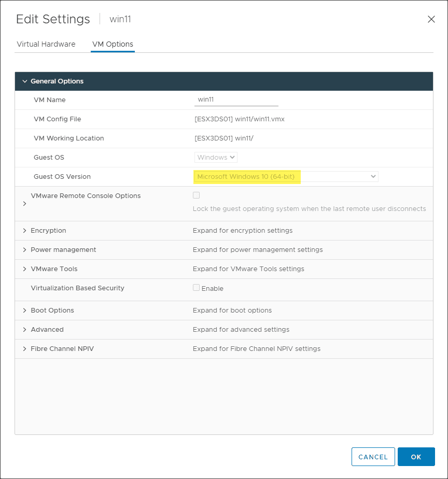
Task: Expand the Fibre Channel NPIV section
Action: point(24,348)
